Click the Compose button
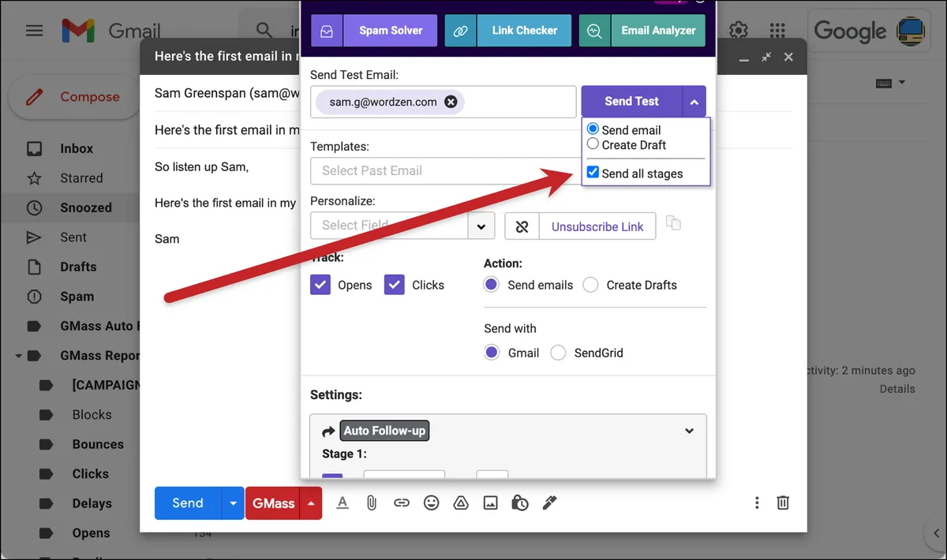 coord(75,97)
